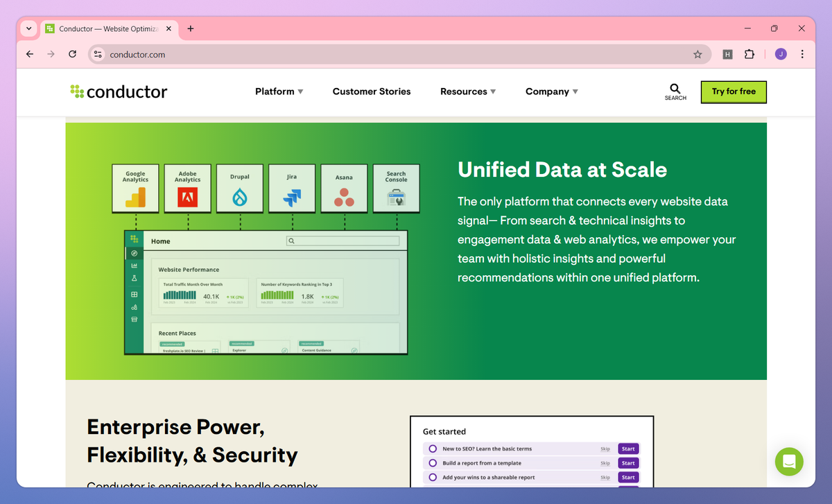Click the Get started heading
This screenshot has width=832, height=504.
pyautogui.click(x=444, y=431)
